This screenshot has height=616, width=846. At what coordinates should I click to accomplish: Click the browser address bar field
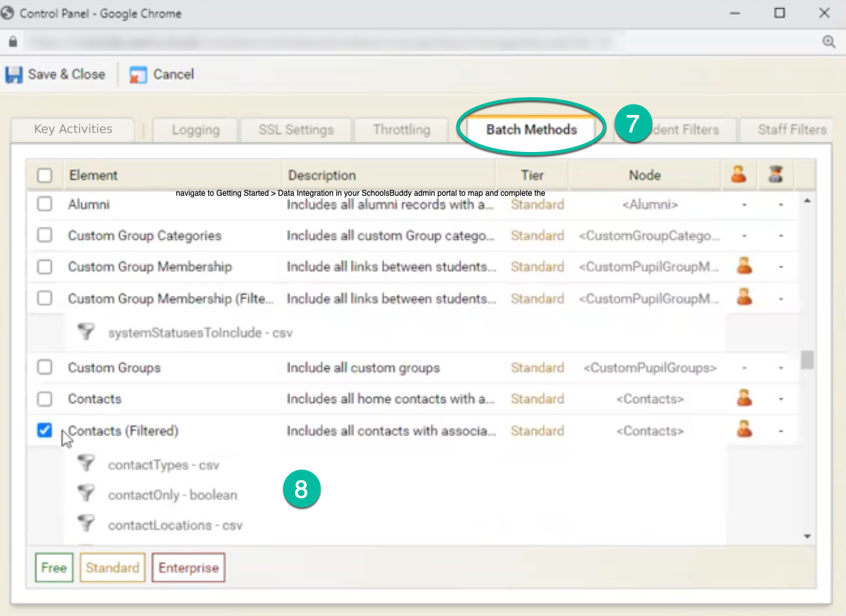(x=418, y=42)
